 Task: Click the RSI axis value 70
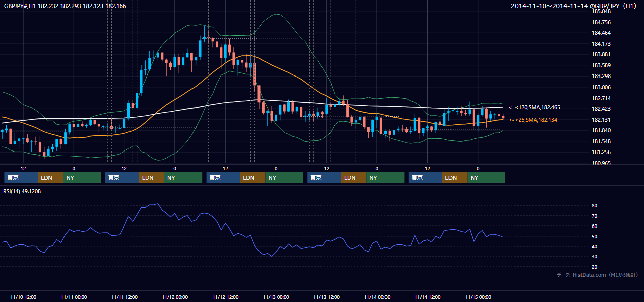tap(595, 216)
